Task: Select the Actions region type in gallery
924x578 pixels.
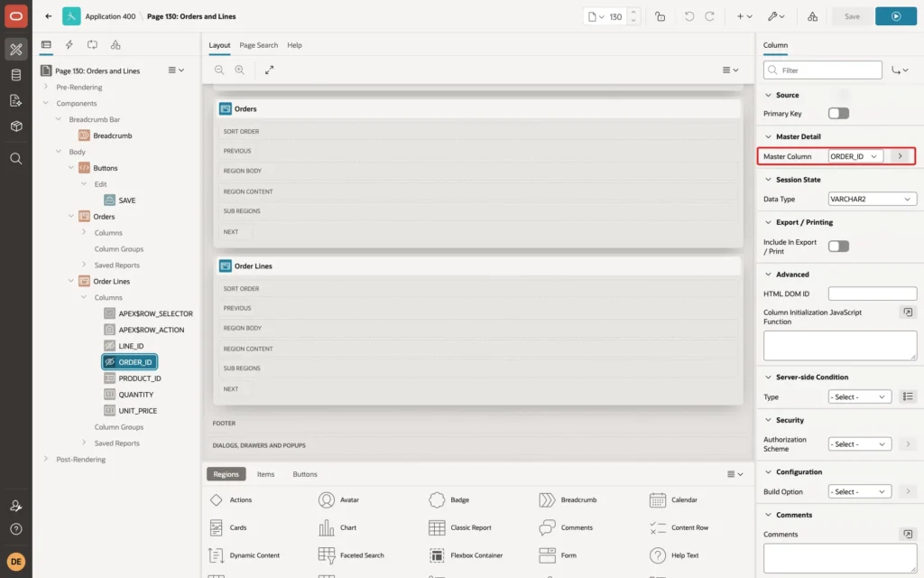Action: (x=231, y=500)
